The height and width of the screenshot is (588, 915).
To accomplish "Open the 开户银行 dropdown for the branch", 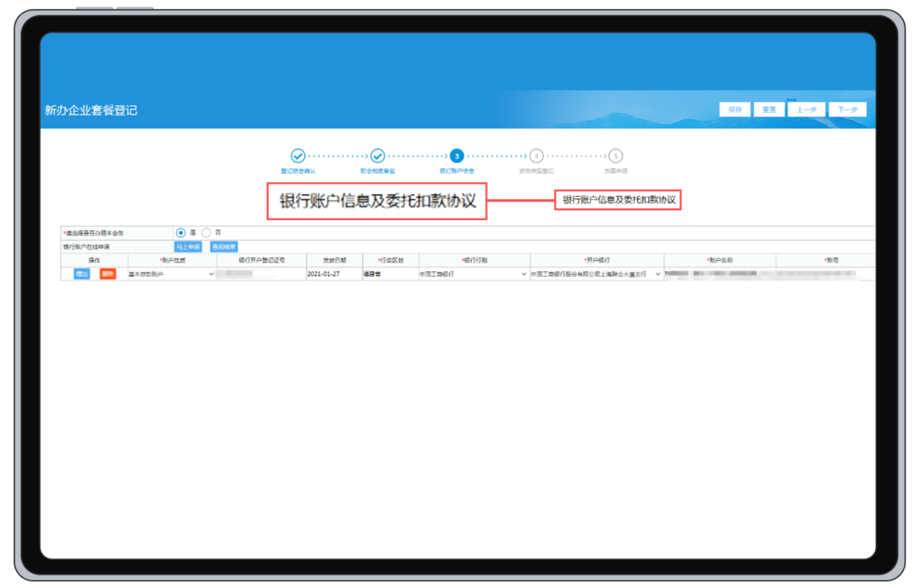I will pos(596,274).
